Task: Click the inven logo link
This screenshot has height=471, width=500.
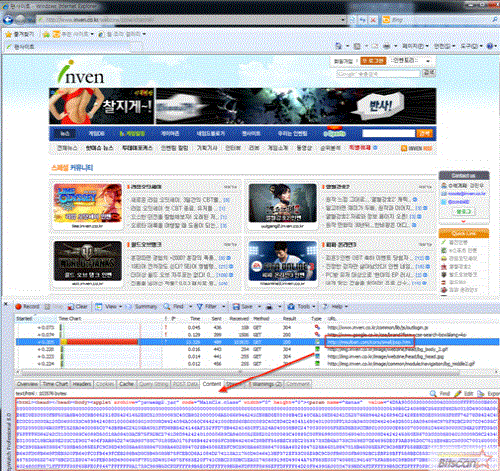Action: [x=81, y=72]
